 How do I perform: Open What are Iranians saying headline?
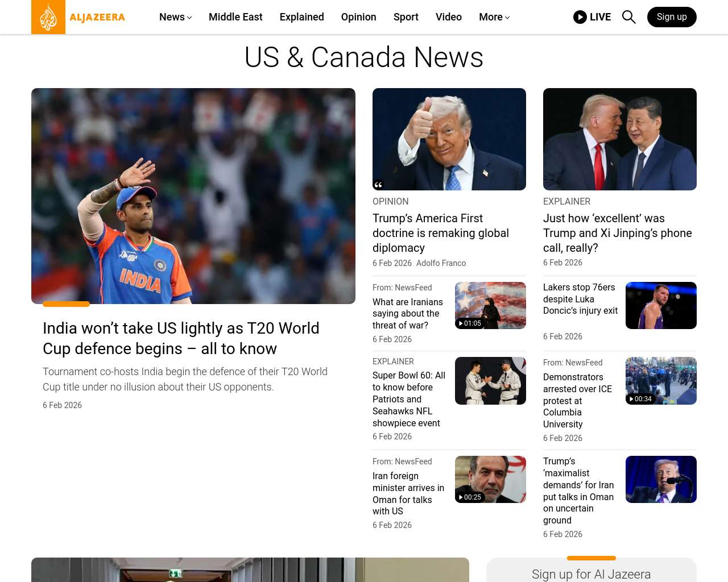(x=408, y=314)
